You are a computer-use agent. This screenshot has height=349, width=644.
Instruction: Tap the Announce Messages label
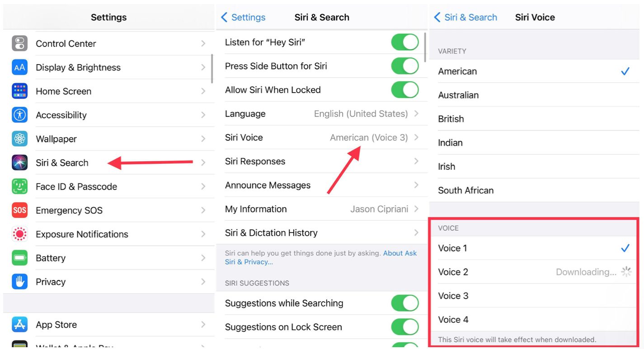tap(268, 185)
